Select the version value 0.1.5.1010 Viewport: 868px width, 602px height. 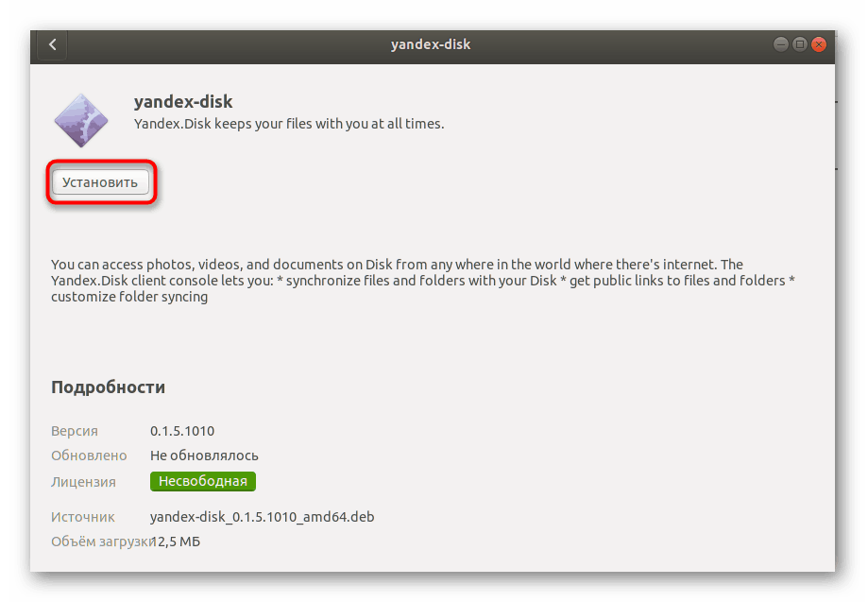pyautogui.click(x=182, y=431)
